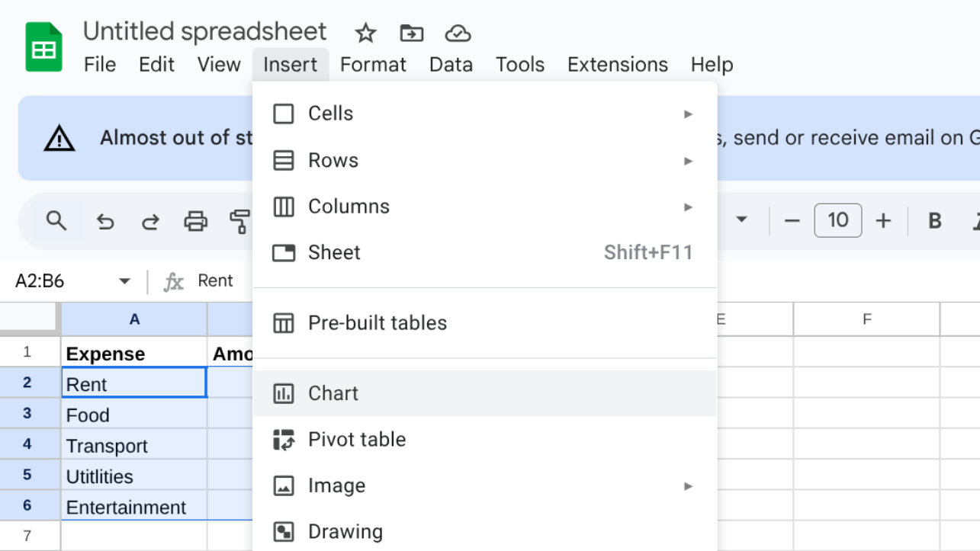Expand the Columns submenu arrow
The image size is (980, 551).
click(689, 206)
